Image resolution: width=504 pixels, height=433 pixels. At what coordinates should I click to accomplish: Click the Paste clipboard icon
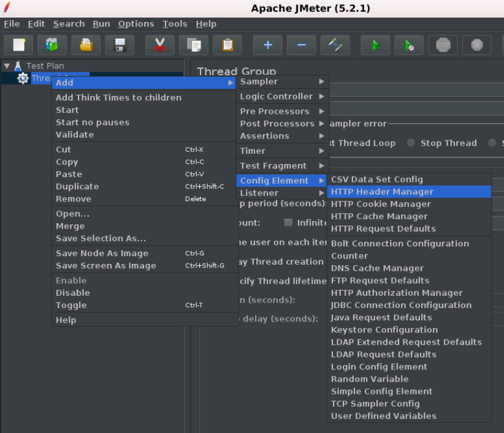[x=227, y=45]
